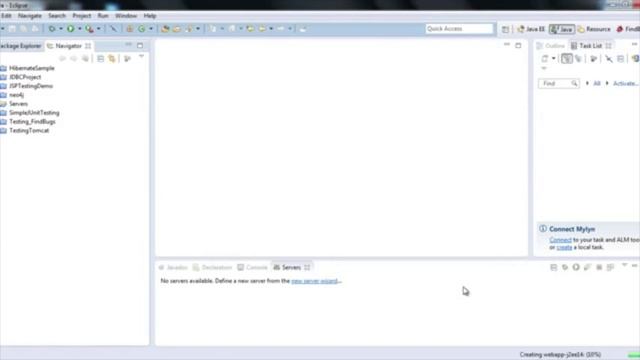Open the Navigator View Menu triangle
This screenshot has height=360, width=640.
pos(141,57)
